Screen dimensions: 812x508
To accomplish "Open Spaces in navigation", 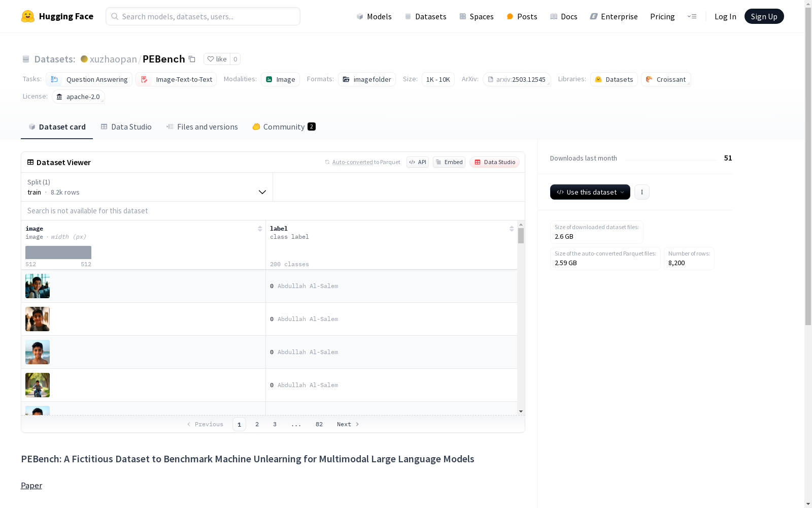I will (x=477, y=16).
